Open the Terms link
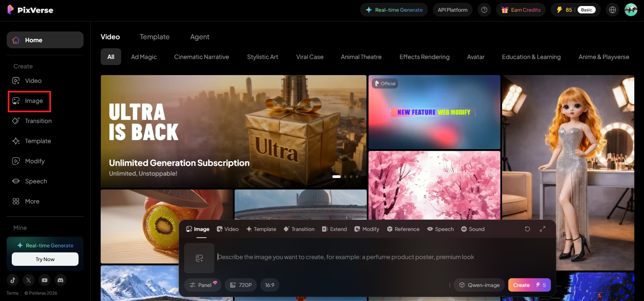Screen dimensions: 644x301 12,293
